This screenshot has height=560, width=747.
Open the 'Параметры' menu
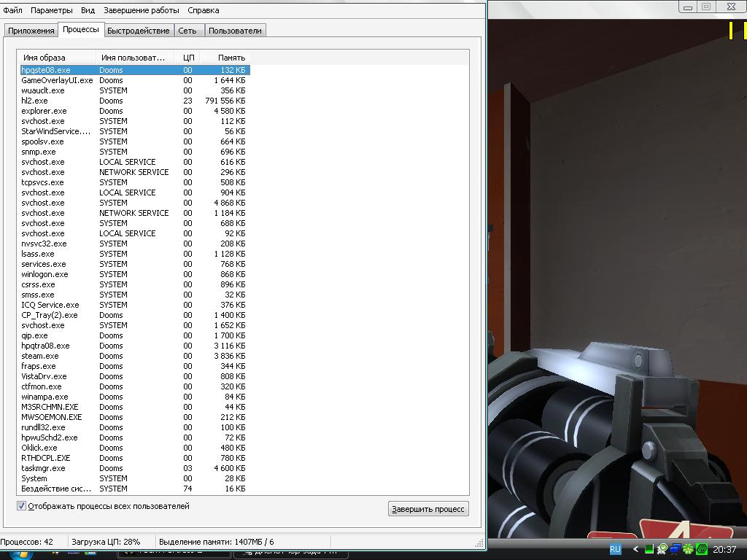[x=52, y=10]
